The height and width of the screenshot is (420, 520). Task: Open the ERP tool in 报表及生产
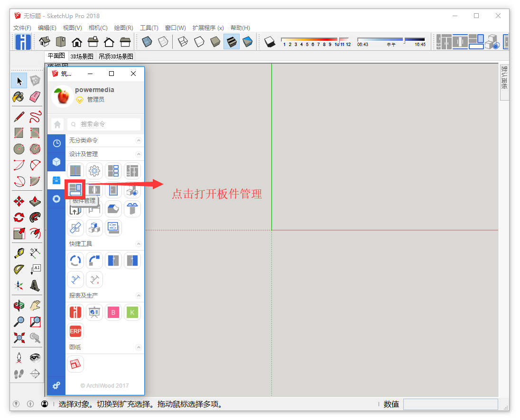tap(75, 331)
